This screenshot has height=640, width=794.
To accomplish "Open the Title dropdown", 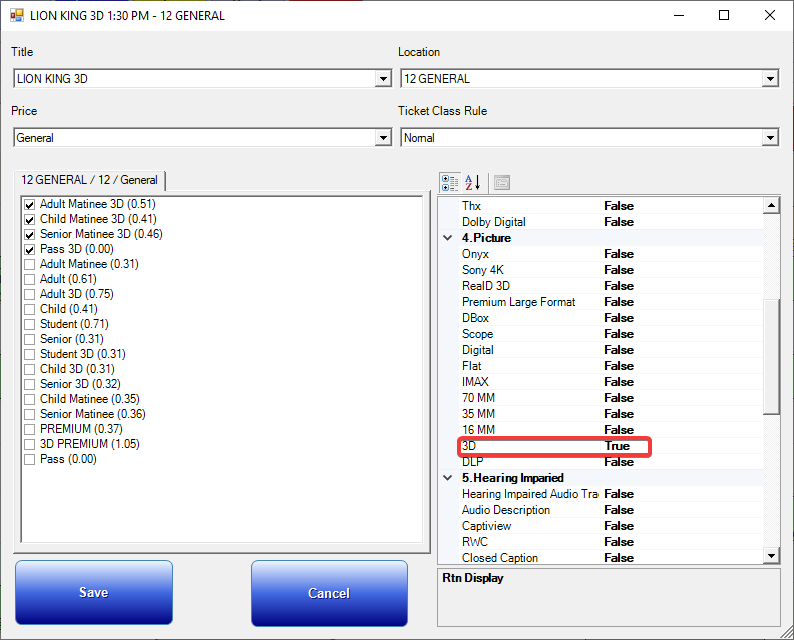I will pyautogui.click(x=383, y=78).
